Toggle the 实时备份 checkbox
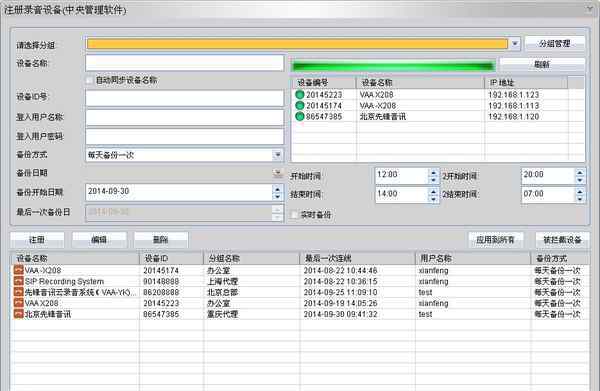Screen dimensions: 600x391 (294, 215)
